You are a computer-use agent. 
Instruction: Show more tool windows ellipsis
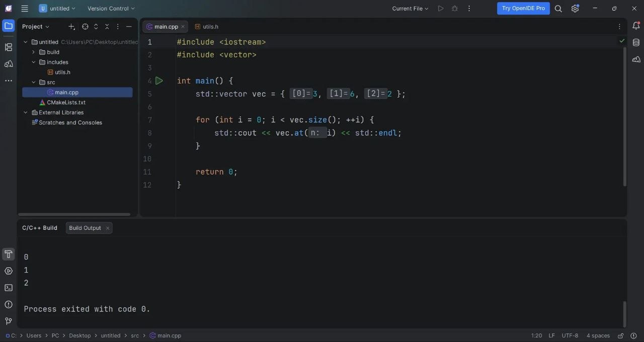click(x=9, y=80)
